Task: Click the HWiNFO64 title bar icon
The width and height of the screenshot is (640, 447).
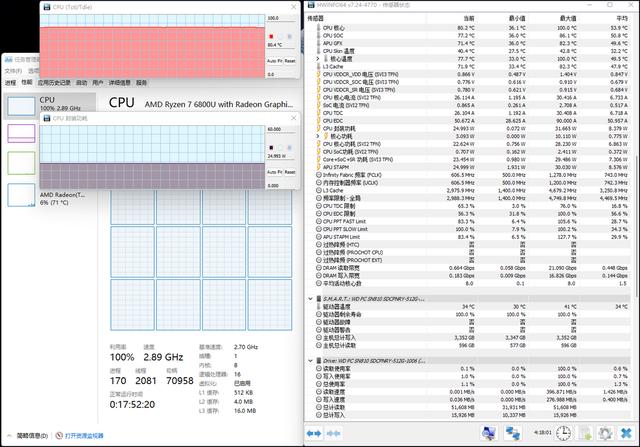Action: 311,5
